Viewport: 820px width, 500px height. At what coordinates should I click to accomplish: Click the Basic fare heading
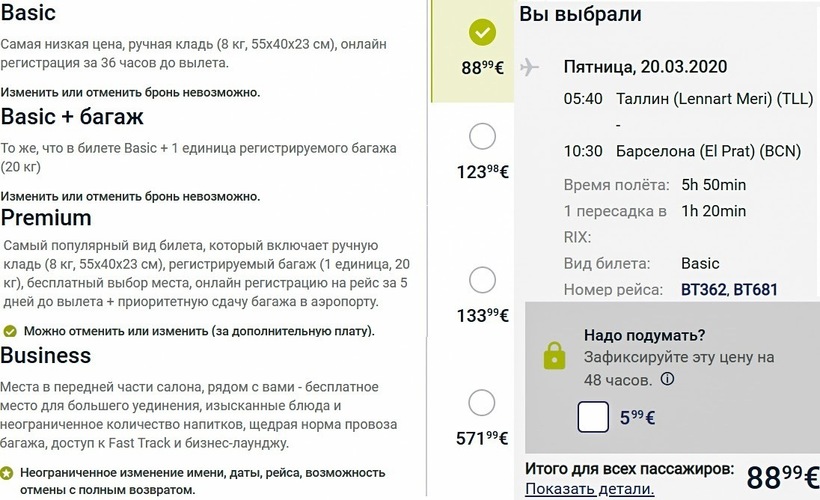(x=28, y=14)
